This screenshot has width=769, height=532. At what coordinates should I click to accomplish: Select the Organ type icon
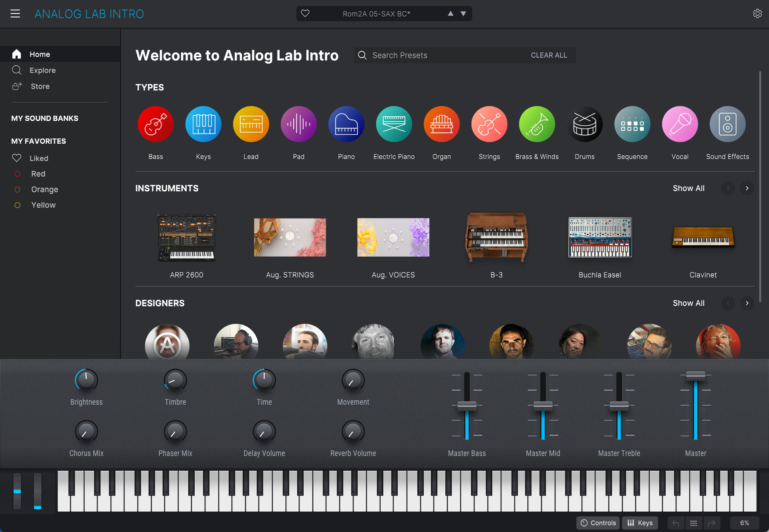[442, 124]
